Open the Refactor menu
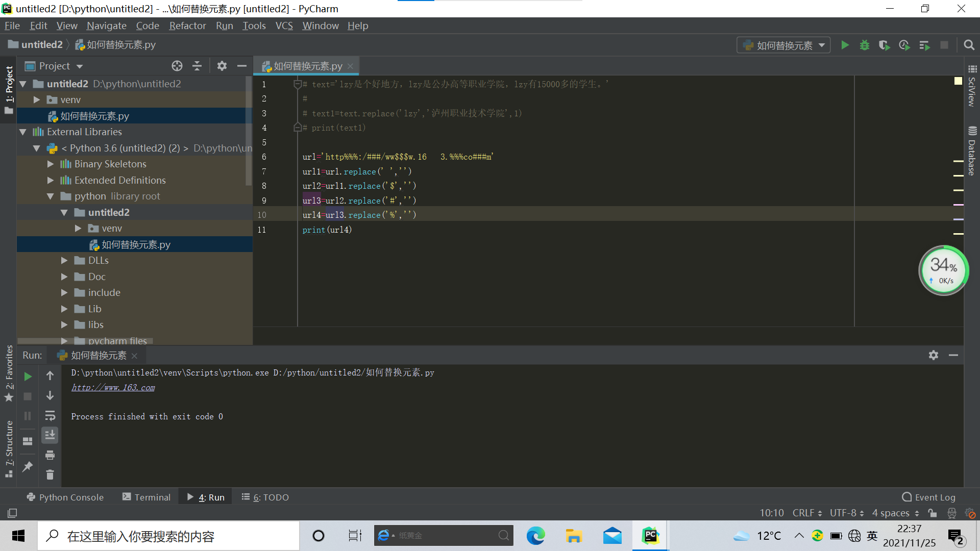The width and height of the screenshot is (980, 551). click(187, 26)
